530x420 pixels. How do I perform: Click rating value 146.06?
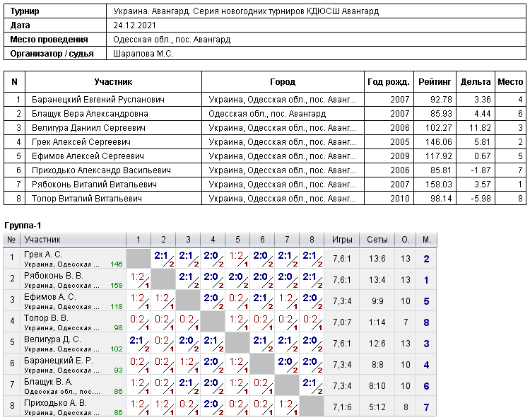click(x=439, y=142)
